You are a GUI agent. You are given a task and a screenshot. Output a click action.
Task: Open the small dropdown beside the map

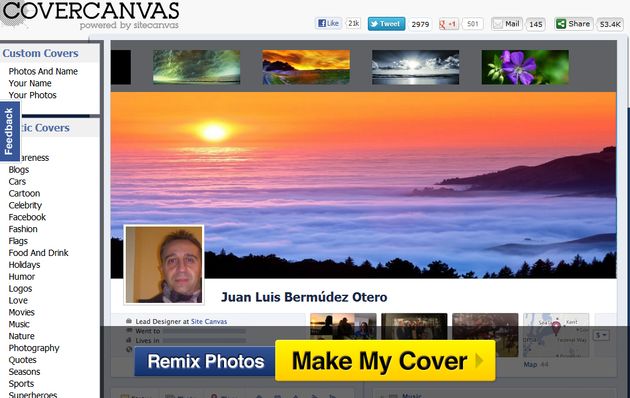coord(601,335)
